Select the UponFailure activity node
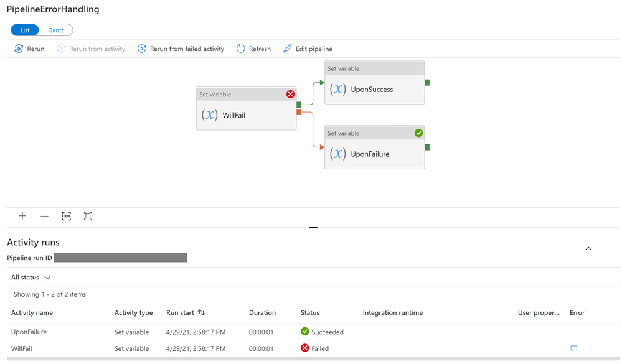The height and width of the screenshot is (364, 622). pos(374,147)
